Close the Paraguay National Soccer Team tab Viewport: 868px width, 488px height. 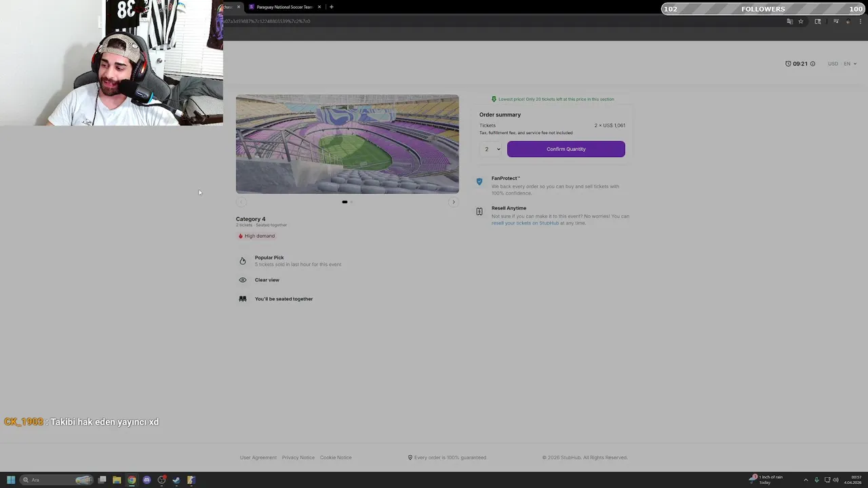pos(319,7)
